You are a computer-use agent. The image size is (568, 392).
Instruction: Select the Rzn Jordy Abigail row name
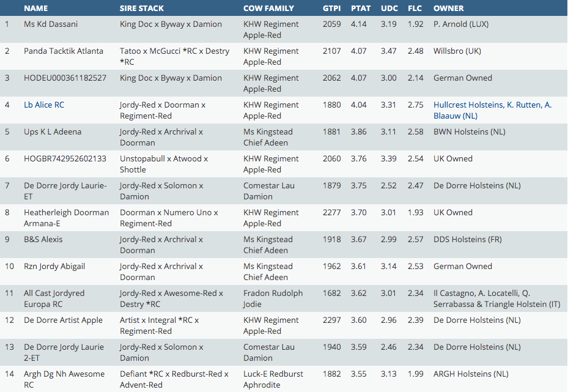click(54, 267)
